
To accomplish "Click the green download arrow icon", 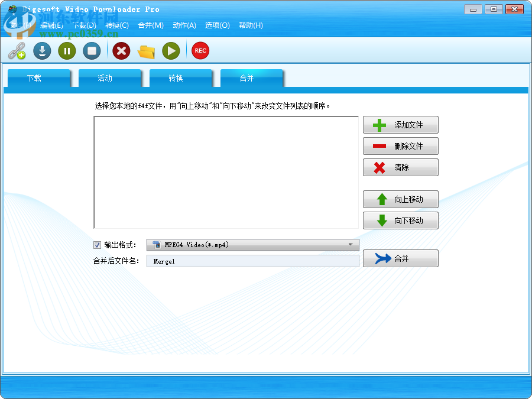I will point(41,51).
